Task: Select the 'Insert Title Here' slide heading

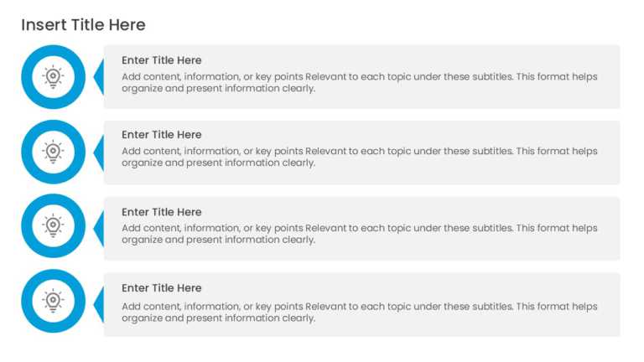Action: 83,25
